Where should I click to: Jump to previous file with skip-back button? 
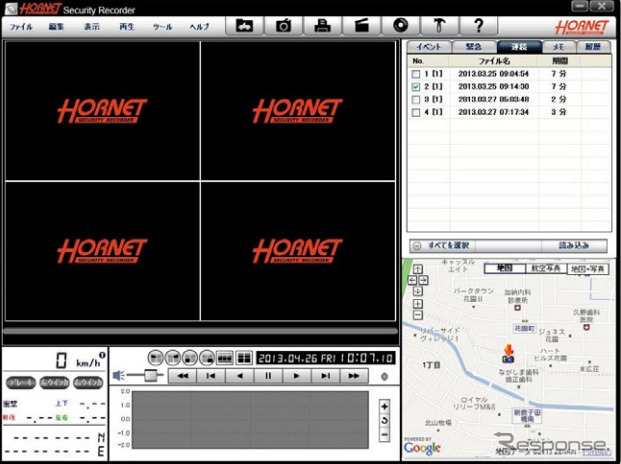point(211,376)
